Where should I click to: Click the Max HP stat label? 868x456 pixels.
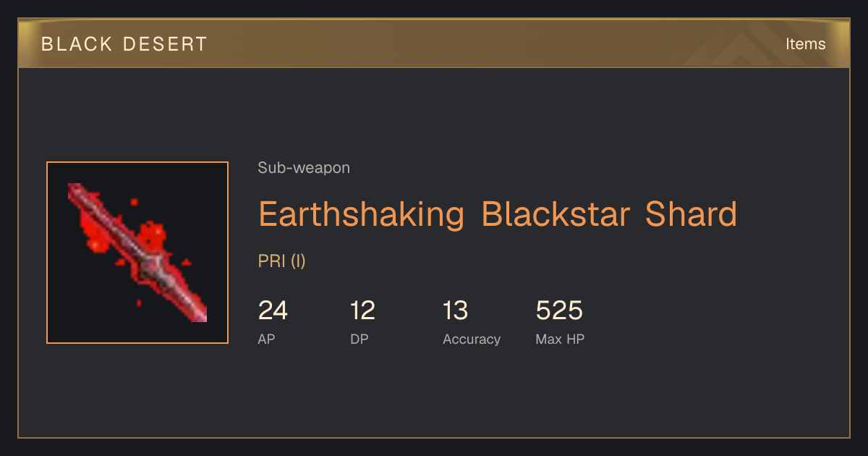pyautogui.click(x=560, y=339)
